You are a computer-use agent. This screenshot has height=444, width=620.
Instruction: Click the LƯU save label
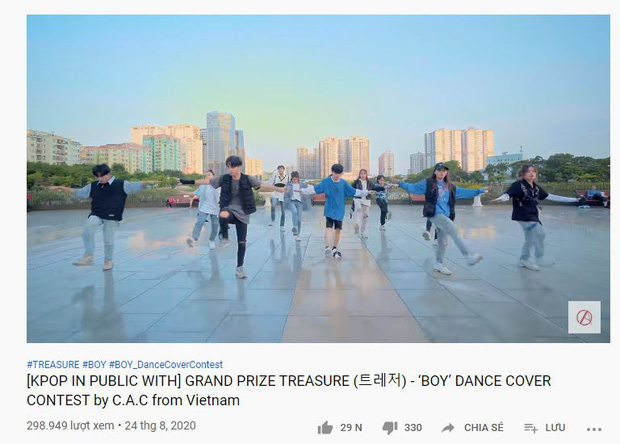[x=555, y=428]
